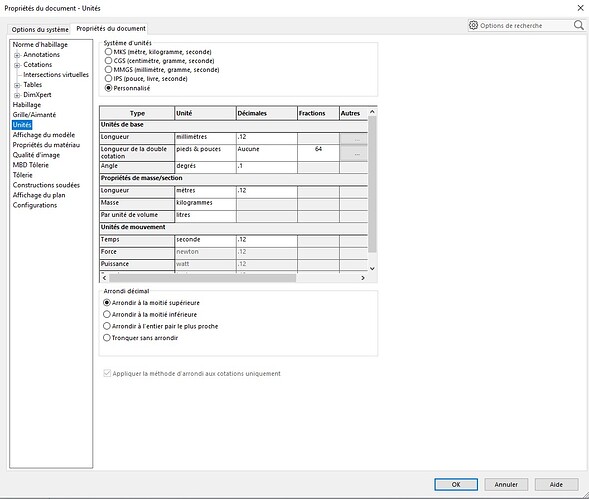Click the Longueur row ellipsis button
The height and width of the screenshot is (499, 589).
point(353,139)
